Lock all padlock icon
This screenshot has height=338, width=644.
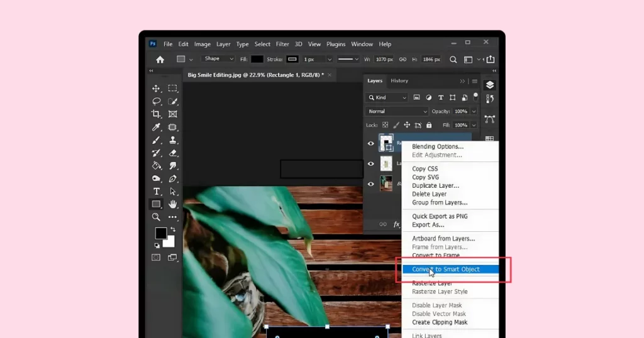pyautogui.click(x=429, y=125)
